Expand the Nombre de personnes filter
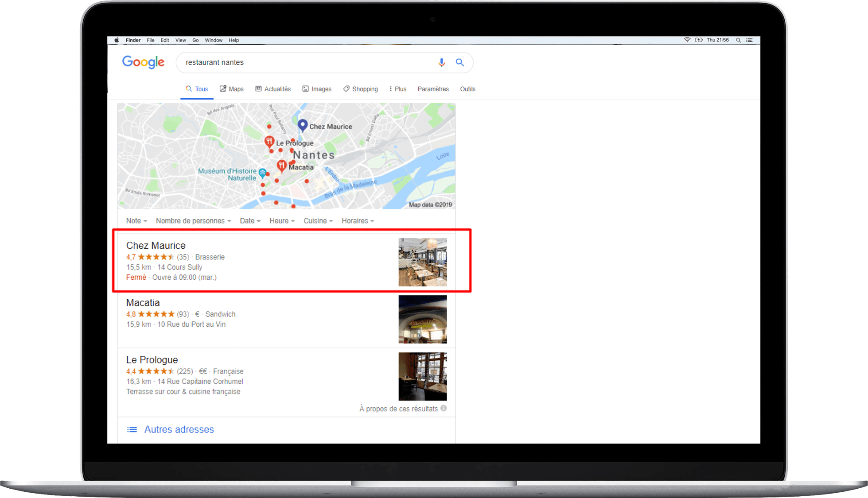 click(x=193, y=221)
